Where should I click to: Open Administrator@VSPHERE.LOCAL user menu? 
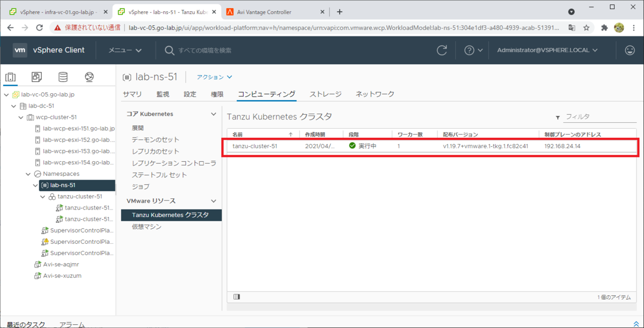pos(547,50)
